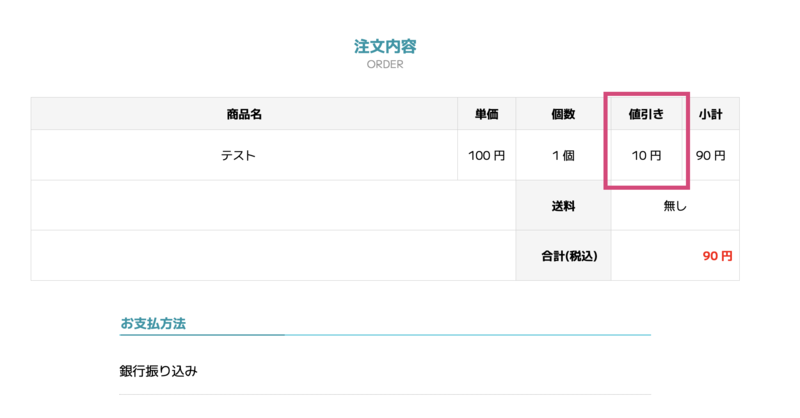Screen dimensions: 800x418
Task: Select the 小計 column header
Action: (711, 114)
